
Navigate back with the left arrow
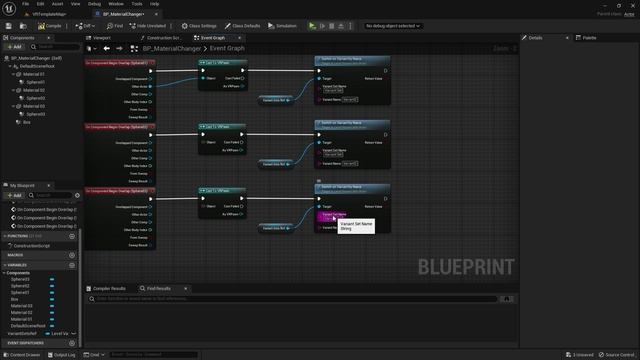click(x=107, y=49)
